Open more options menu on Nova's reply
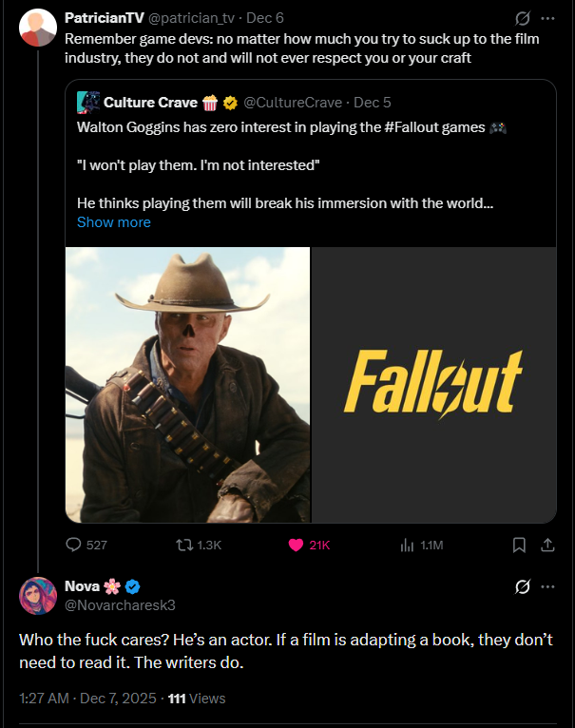This screenshot has height=728, width=575. coord(547,586)
